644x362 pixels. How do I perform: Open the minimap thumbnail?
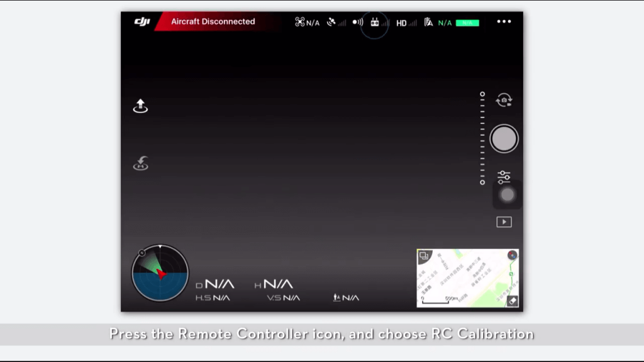coord(468,278)
